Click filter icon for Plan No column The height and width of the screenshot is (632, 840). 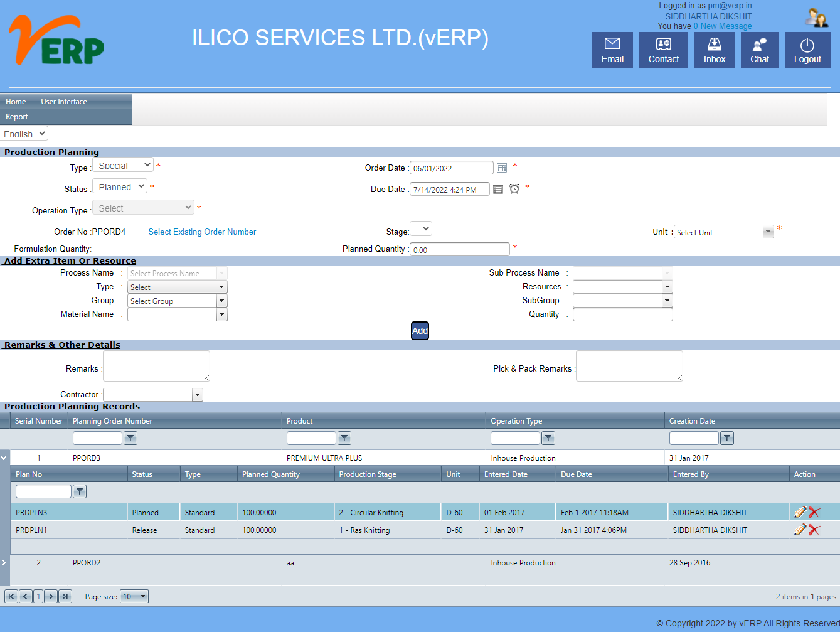[x=80, y=491]
